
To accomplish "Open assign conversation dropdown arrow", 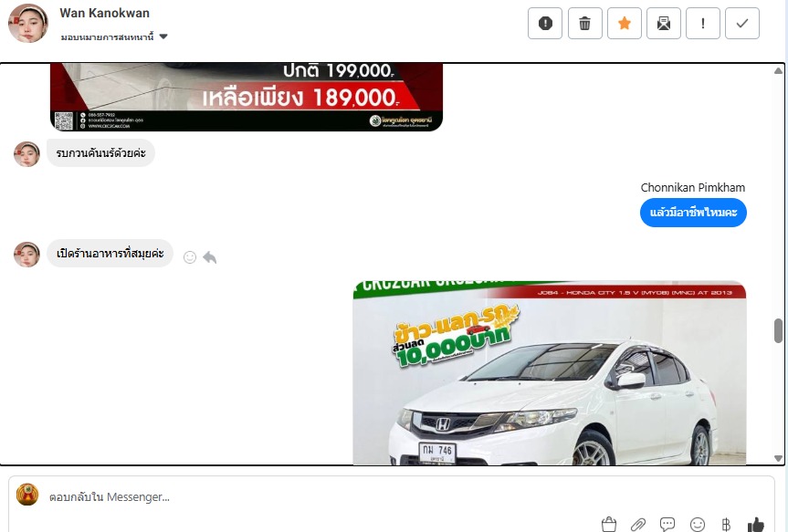I will pos(163,37).
